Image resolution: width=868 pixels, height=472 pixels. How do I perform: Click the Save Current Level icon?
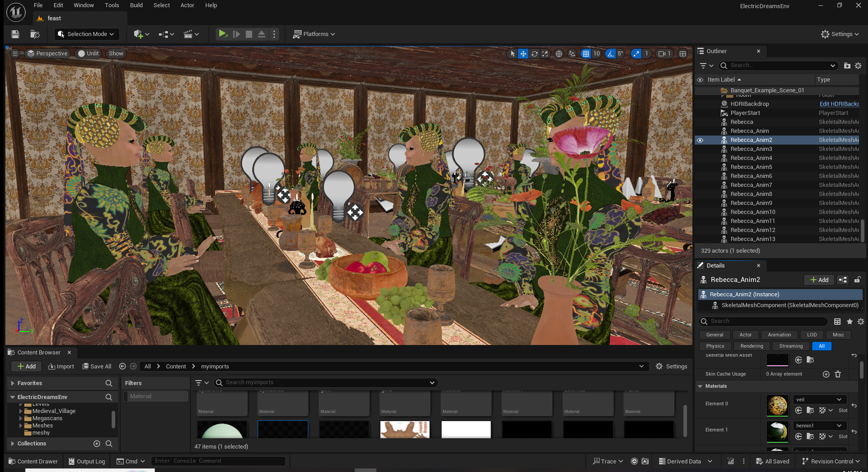pyautogui.click(x=15, y=34)
